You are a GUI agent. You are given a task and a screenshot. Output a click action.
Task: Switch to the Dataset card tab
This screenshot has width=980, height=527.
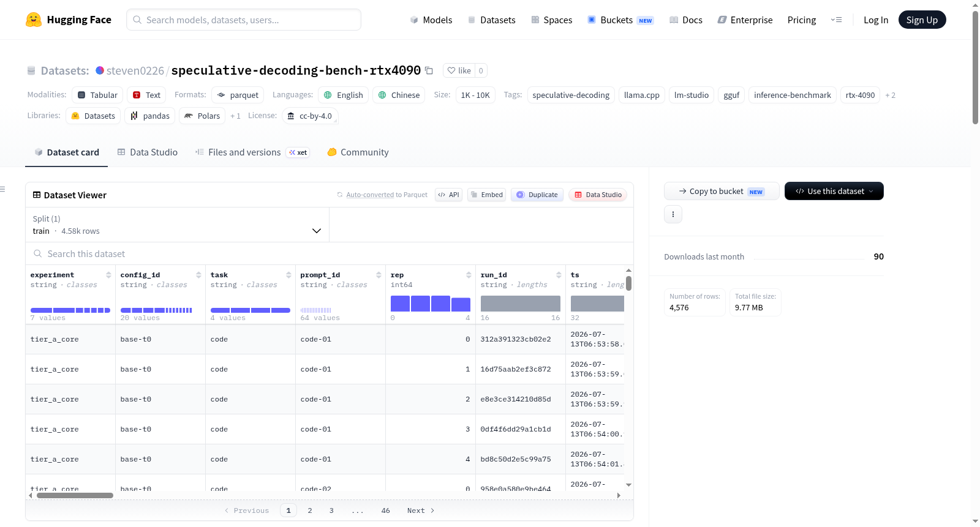tap(67, 152)
